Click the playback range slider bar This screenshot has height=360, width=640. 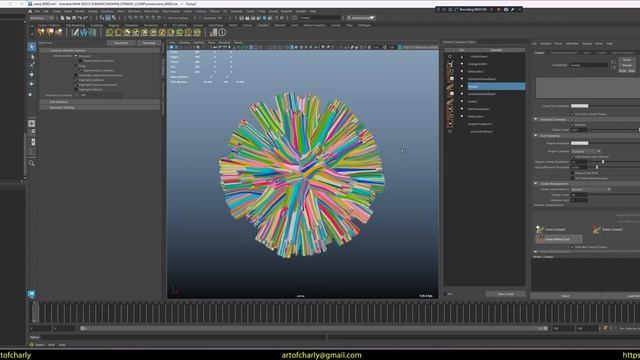(314, 328)
